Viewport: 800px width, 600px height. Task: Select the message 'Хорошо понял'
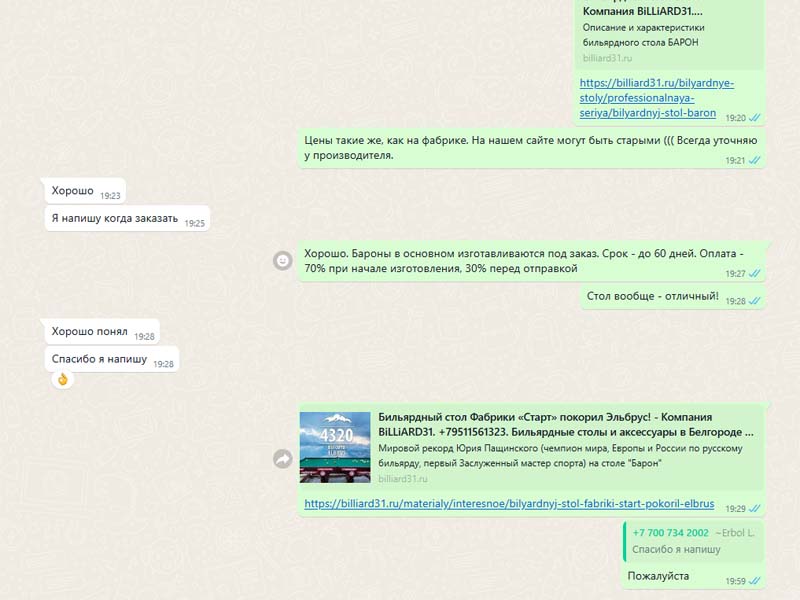point(102,332)
